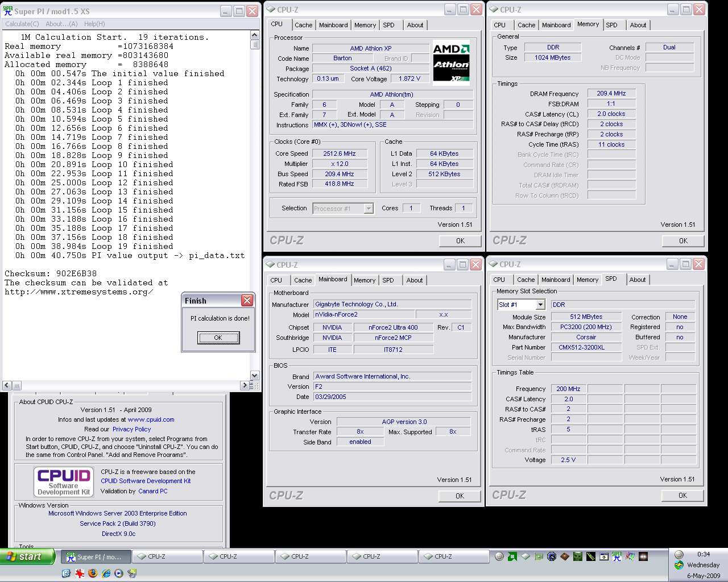Image resolution: width=728 pixels, height=582 pixels.
Task: Click the yellow lightning power tray icon
Action: [679, 566]
